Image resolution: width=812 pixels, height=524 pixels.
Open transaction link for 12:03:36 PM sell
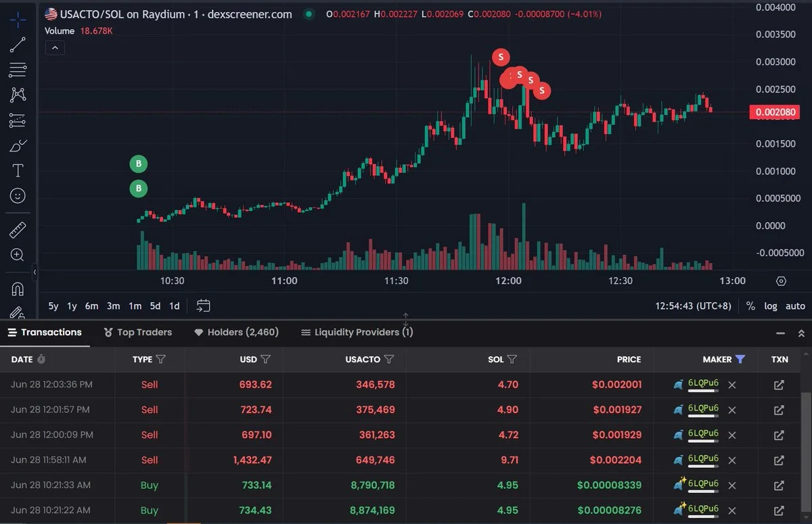click(779, 385)
